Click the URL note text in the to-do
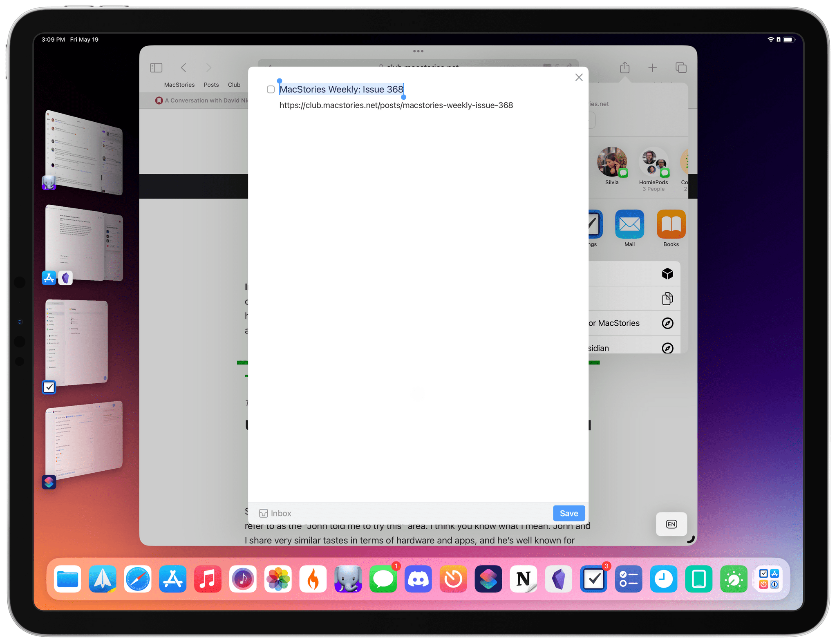Screen dimensions: 837x644 396,105
